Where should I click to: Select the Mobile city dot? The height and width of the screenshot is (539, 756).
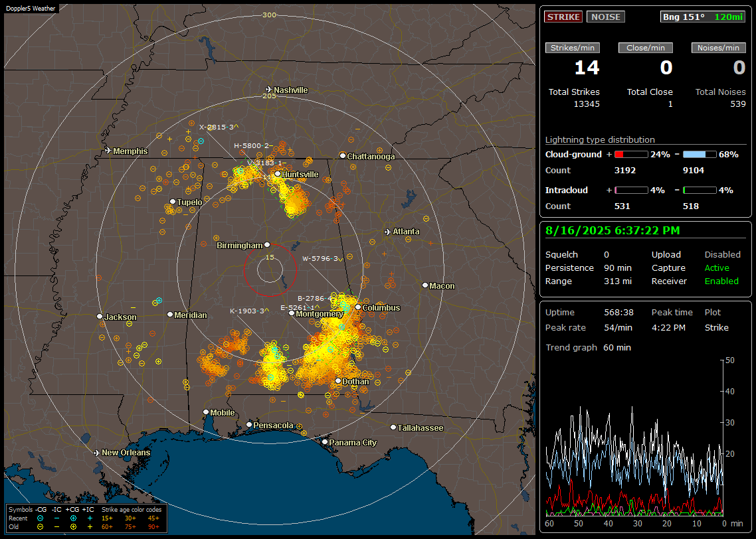point(207,412)
